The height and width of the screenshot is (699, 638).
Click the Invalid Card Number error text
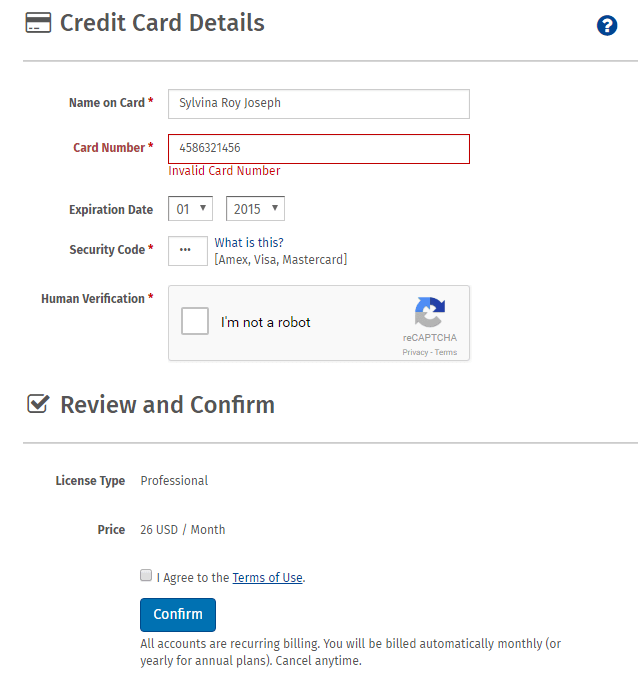pyautogui.click(x=224, y=171)
